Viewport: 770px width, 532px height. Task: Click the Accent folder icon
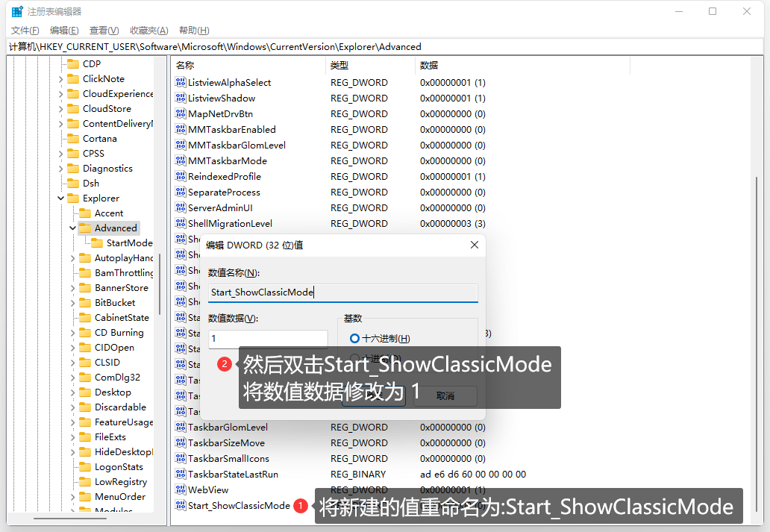pyautogui.click(x=85, y=213)
